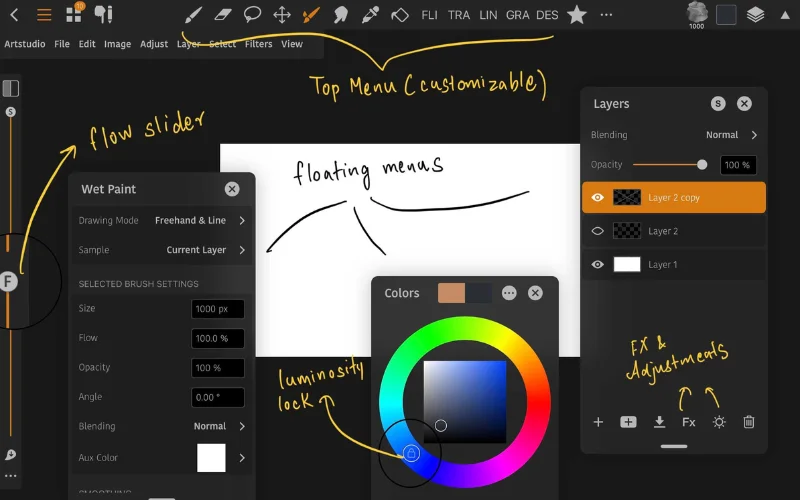
Task: Open the File menu
Action: point(62,44)
